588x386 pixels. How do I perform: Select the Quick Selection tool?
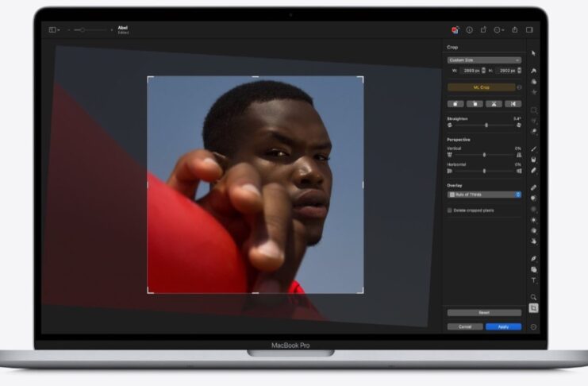pyautogui.click(x=533, y=131)
